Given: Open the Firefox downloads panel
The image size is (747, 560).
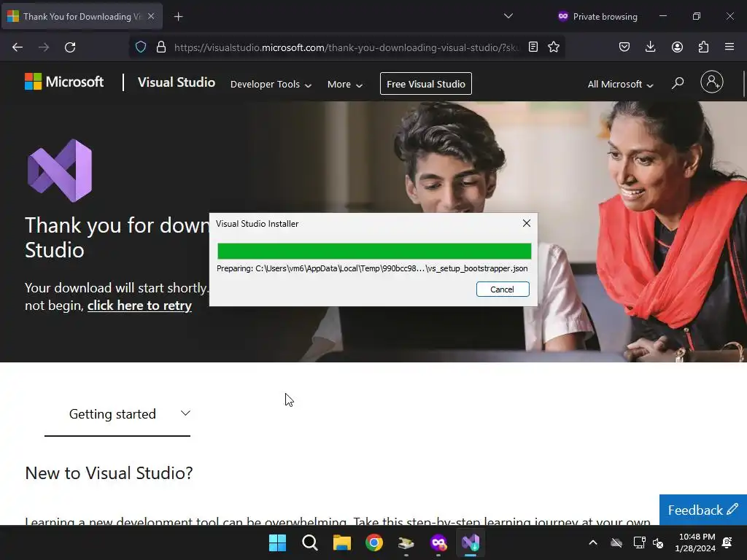Looking at the screenshot, I should click(650, 47).
